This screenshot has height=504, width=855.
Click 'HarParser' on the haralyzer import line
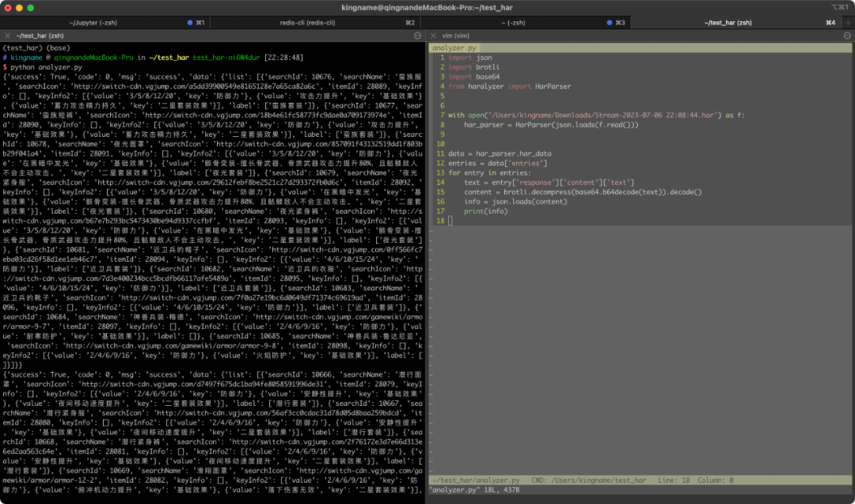(553, 86)
